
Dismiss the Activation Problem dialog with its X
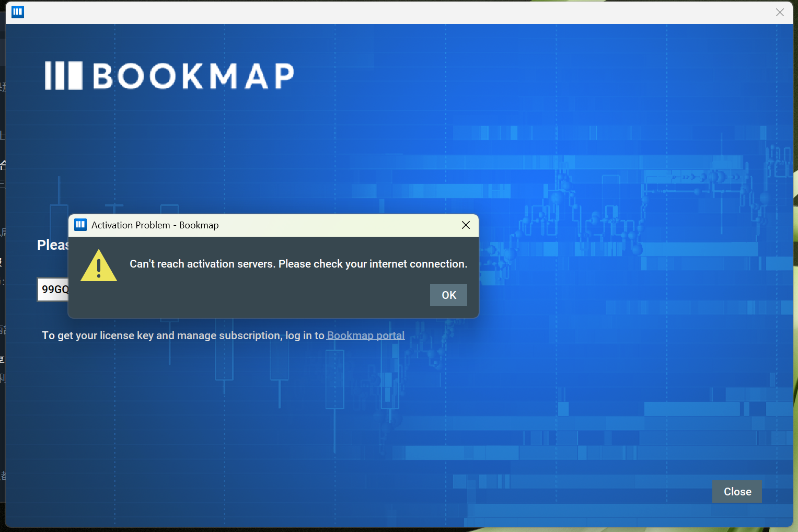(x=466, y=225)
